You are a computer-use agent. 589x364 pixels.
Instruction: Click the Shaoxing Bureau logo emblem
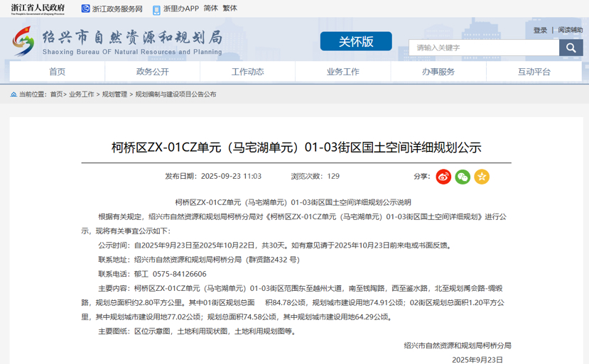click(23, 41)
